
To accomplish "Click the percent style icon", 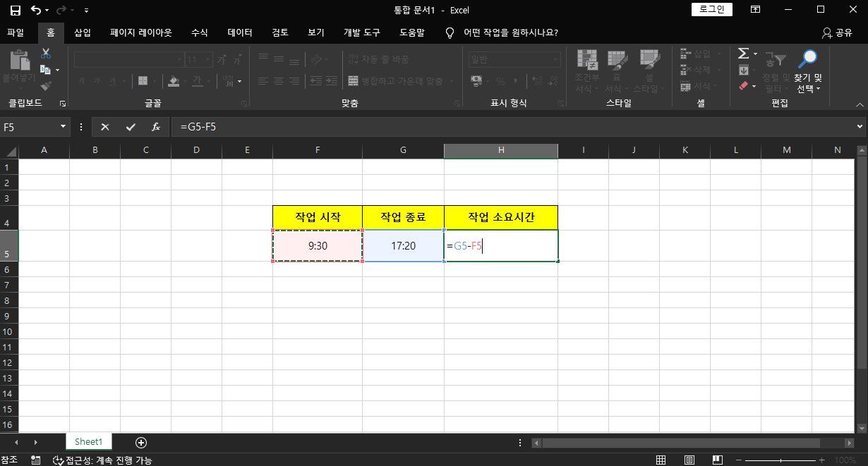I will 500,81.
